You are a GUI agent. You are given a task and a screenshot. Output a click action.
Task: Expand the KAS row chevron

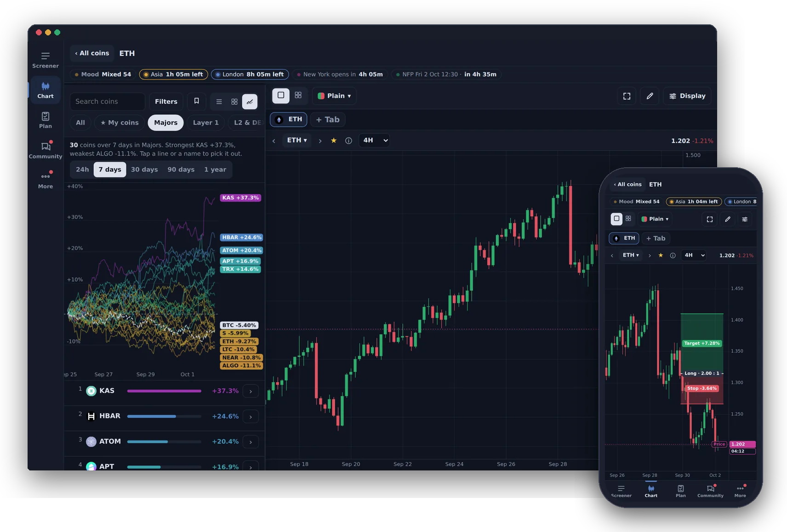251,391
